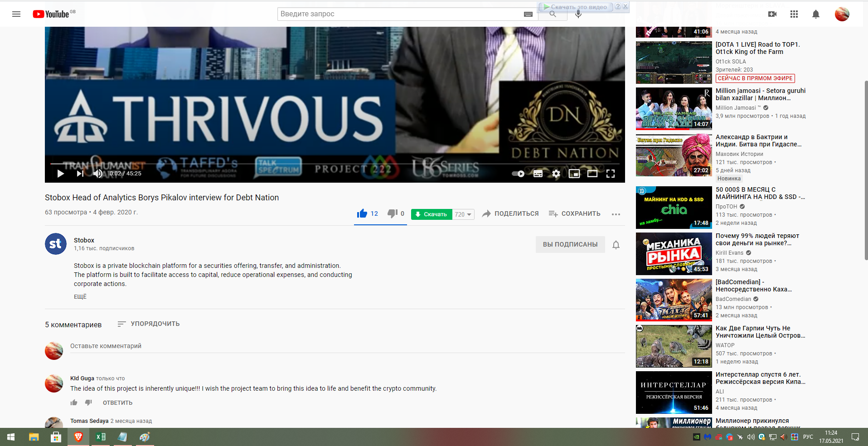Viewport: 868px width, 446px height.
Task: Open the 720 quality dropdown
Action: (x=463, y=214)
